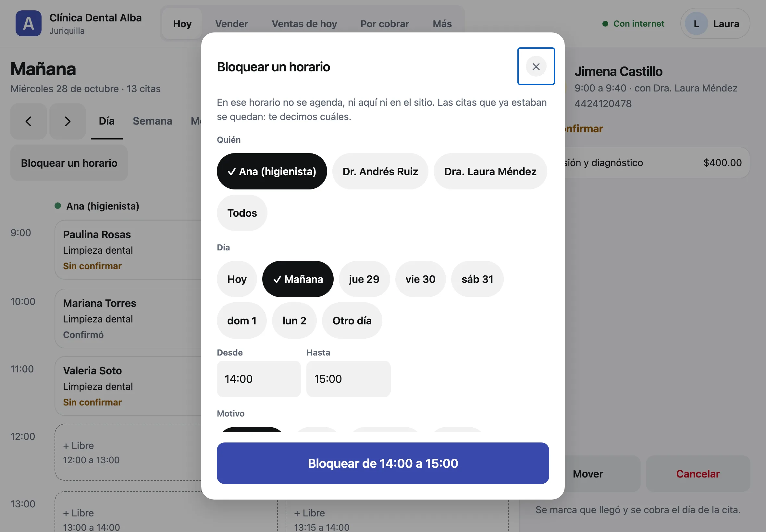Viewport: 766px width, 532px height.
Task: Click the Clínica Dental Alba logo
Action: [28, 23]
